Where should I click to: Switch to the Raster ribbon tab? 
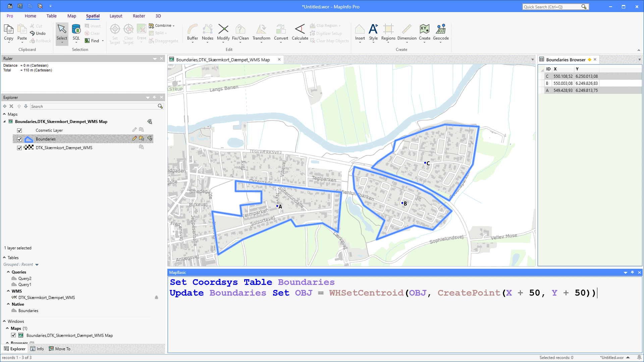tap(139, 16)
